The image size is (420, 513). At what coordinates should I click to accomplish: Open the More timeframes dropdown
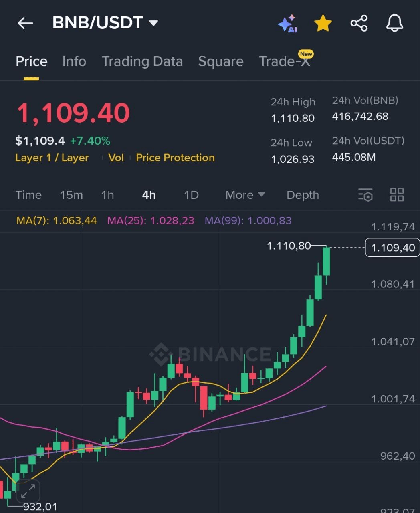(x=245, y=195)
